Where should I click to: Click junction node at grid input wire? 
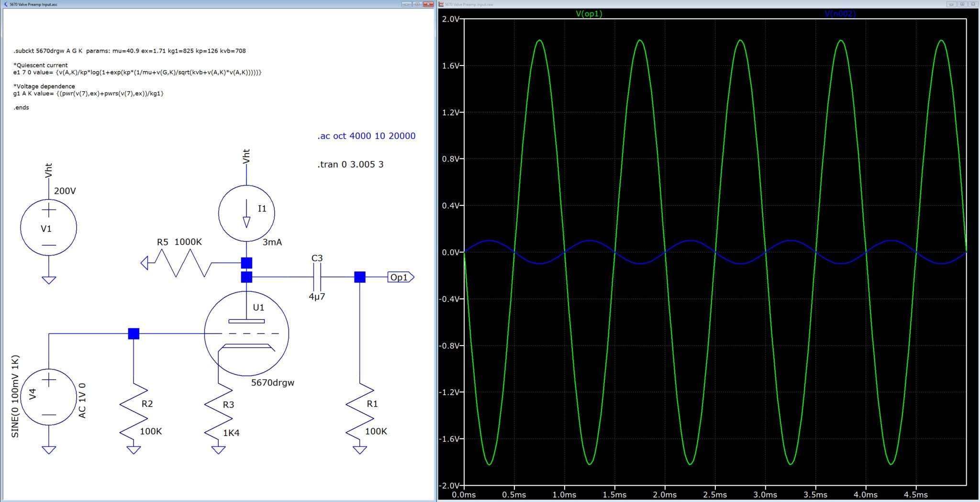click(134, 334)
